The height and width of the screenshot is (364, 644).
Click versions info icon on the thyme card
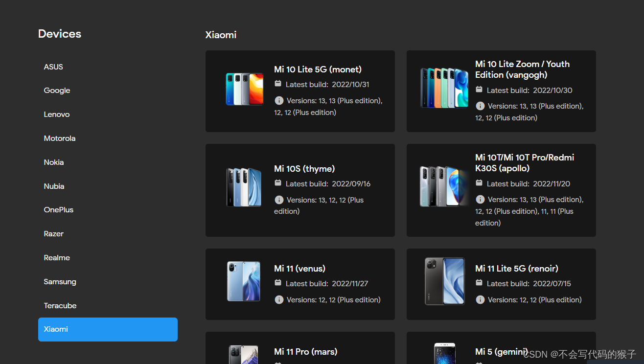(x=279, y=200)
